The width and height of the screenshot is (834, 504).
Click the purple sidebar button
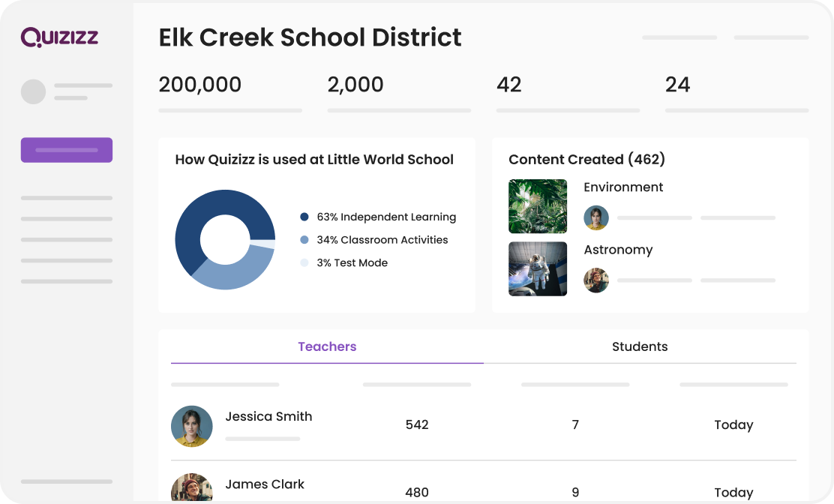pos(67,150)
